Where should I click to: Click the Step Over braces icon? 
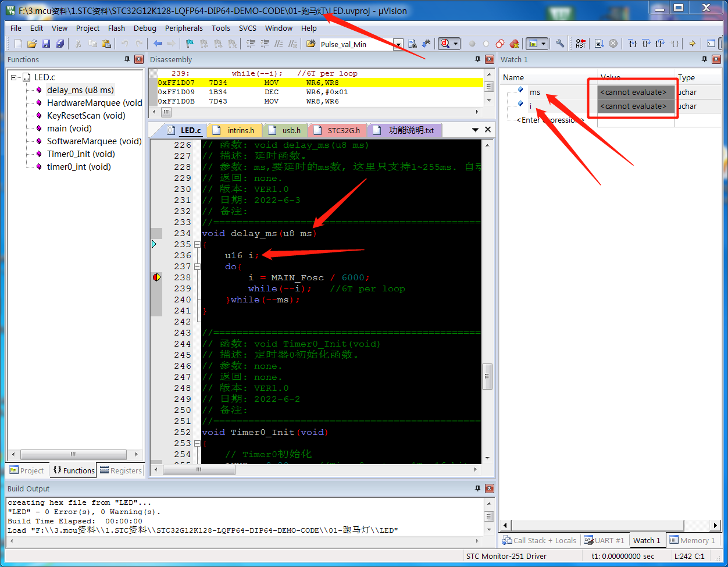point(646,44)
